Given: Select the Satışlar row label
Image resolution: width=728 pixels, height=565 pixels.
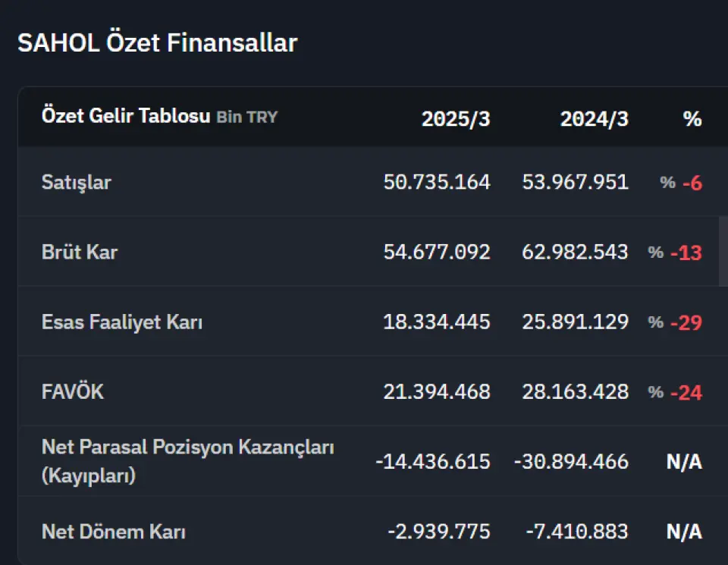Looking at the screenshot, I should 77,183.
